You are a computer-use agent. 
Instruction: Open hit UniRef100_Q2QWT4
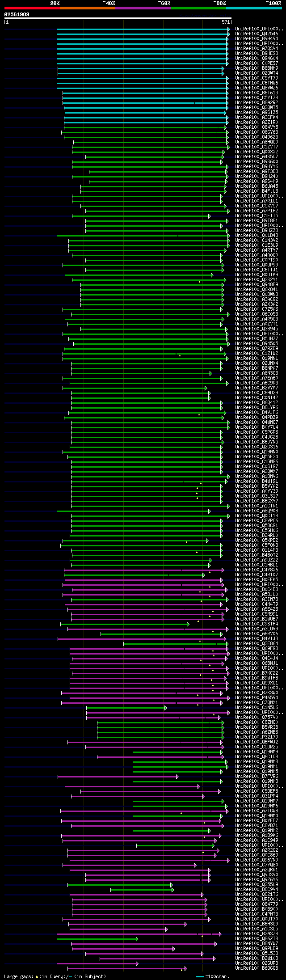point(257,73)
